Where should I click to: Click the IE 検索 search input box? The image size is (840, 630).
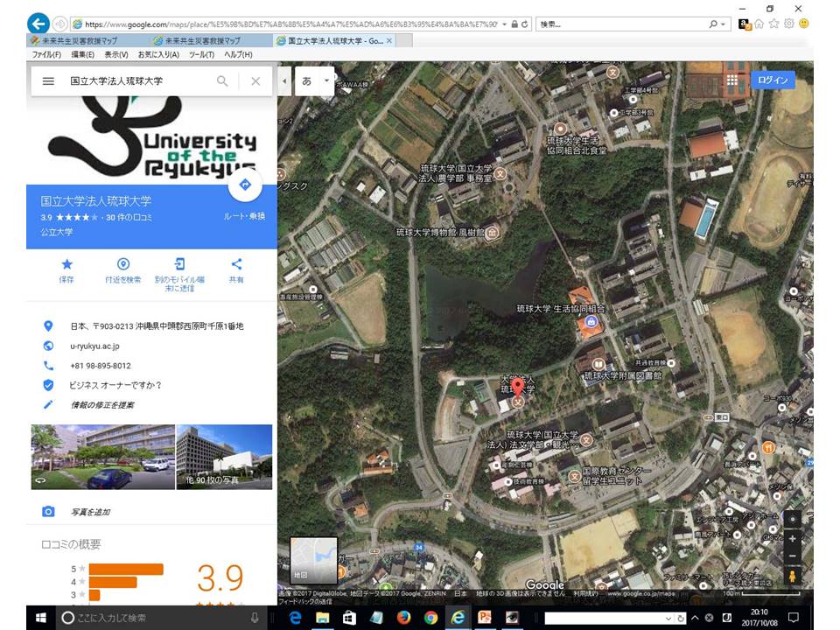pyautogui.click(x=622, y=24)
